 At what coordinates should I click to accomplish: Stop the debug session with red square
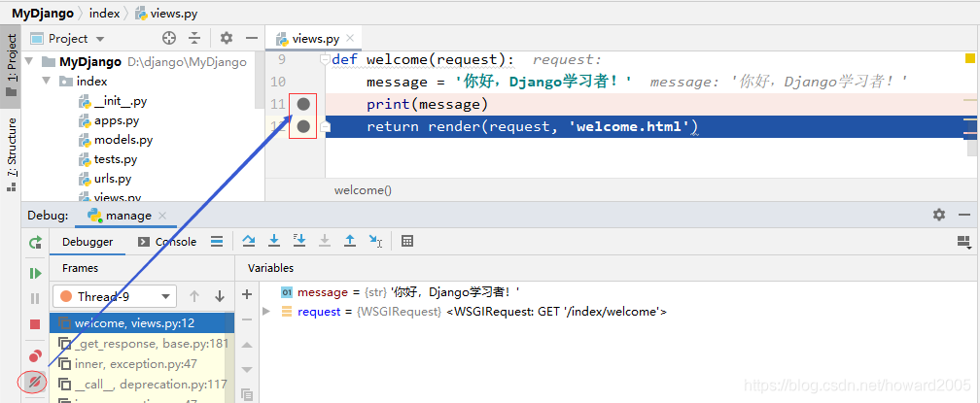[x=36, y=324]
